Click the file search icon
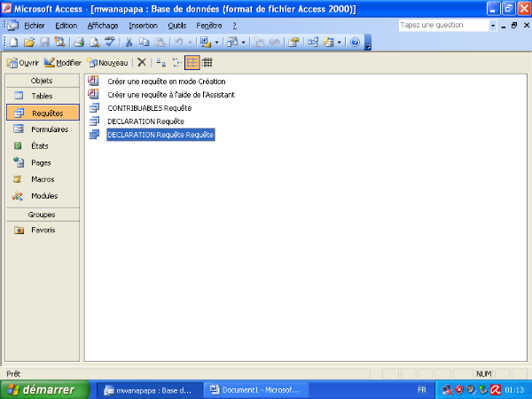The height and width of the screenshot is (399, 532). coord(59,43)
